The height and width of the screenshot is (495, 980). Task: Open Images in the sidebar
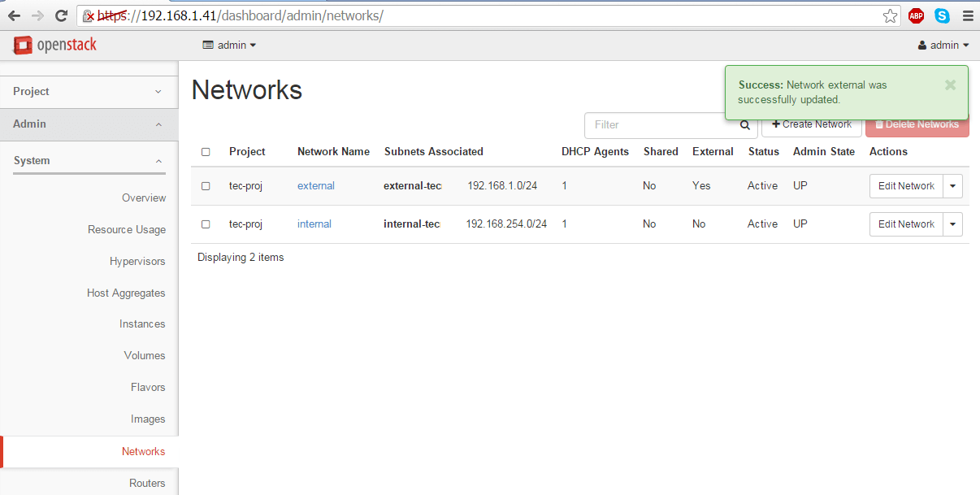point(148,419)
